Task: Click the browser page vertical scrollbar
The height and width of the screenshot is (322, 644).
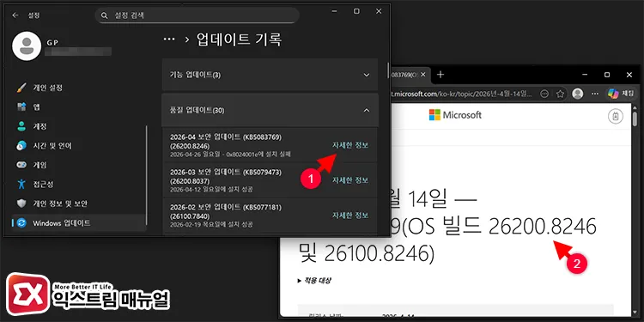Action: click(635, 119)
